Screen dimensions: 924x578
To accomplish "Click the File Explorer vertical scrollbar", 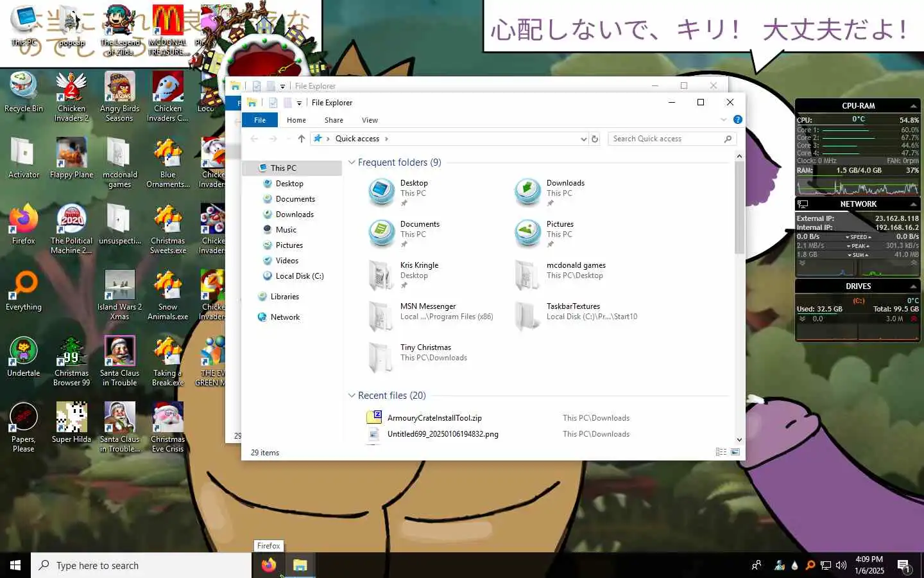I will pos(739,207).
